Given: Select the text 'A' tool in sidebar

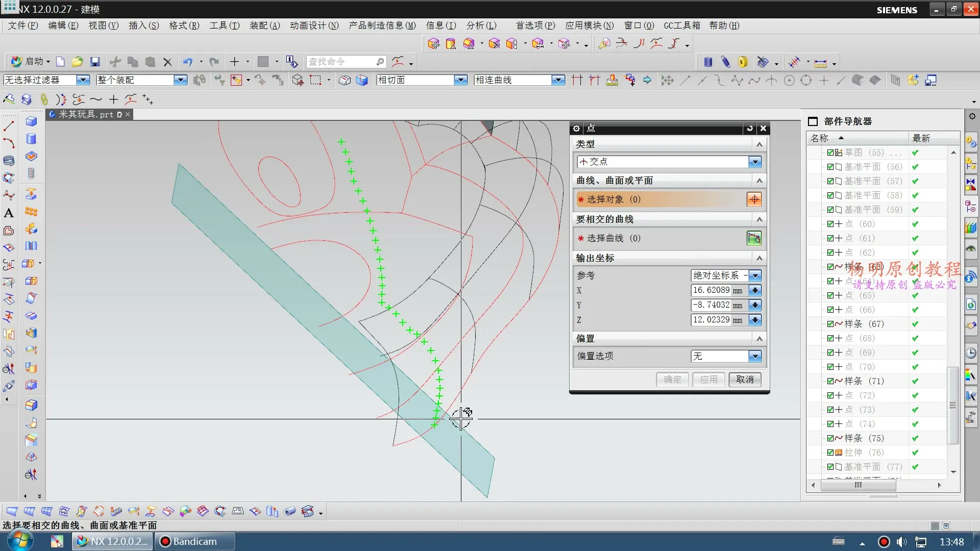Looking at the screenshot, I should click(9, 213).
